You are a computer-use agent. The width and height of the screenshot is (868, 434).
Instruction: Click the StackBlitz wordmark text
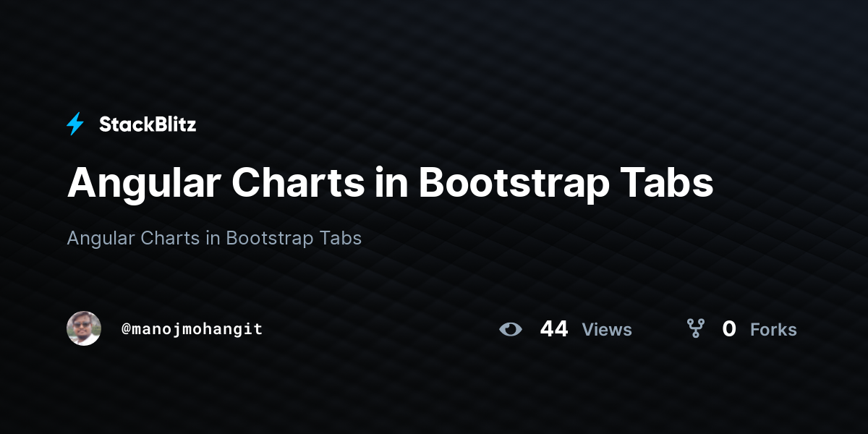click(x=148, y=124)
